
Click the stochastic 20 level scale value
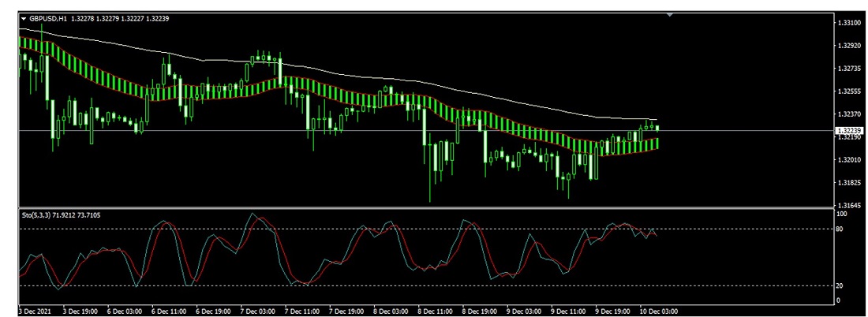pyautogui.click(x=841, y=285)
